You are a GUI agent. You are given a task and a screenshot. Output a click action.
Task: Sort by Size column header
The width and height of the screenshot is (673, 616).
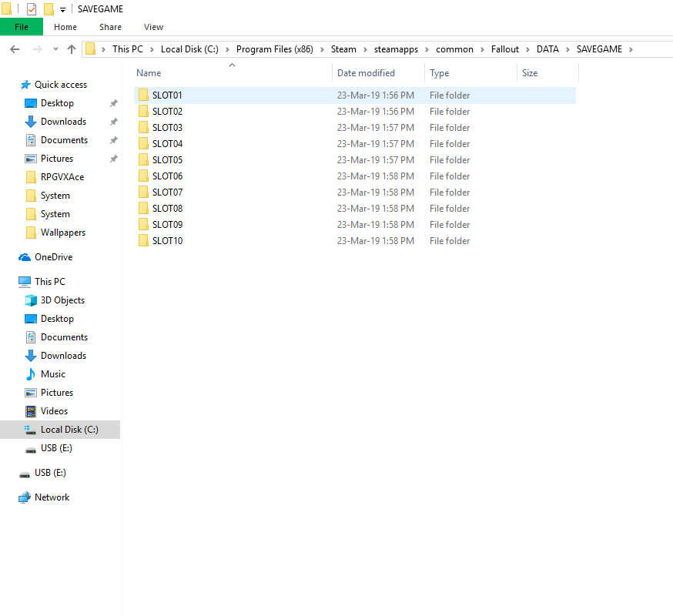(530, 73)
